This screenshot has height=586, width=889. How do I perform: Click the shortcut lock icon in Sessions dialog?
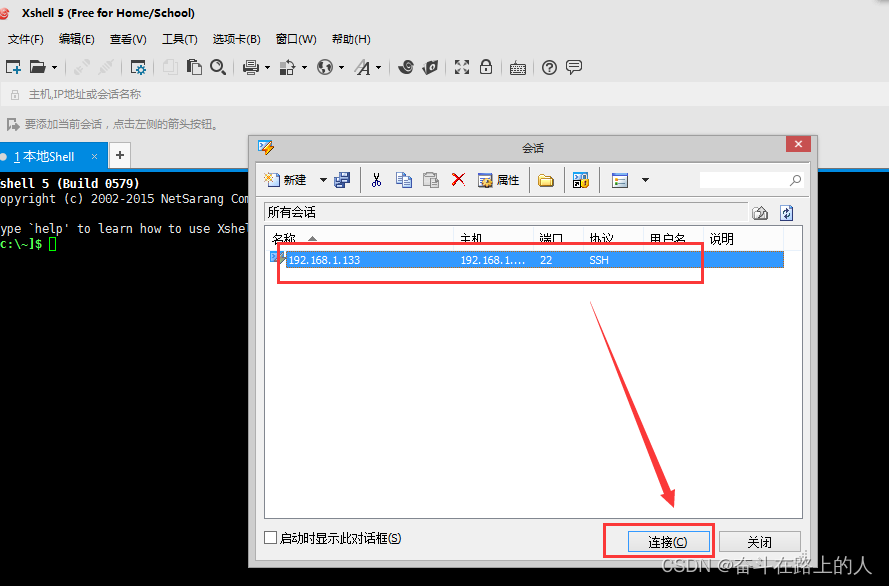[x=581, y=180]
